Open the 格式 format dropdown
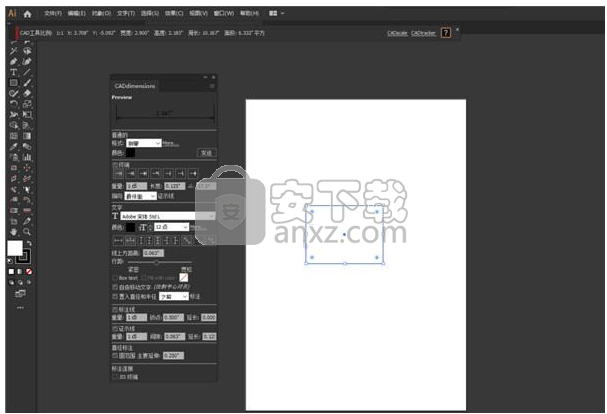The height and width of the screenshot is (414, 607). tap(144, 143)
